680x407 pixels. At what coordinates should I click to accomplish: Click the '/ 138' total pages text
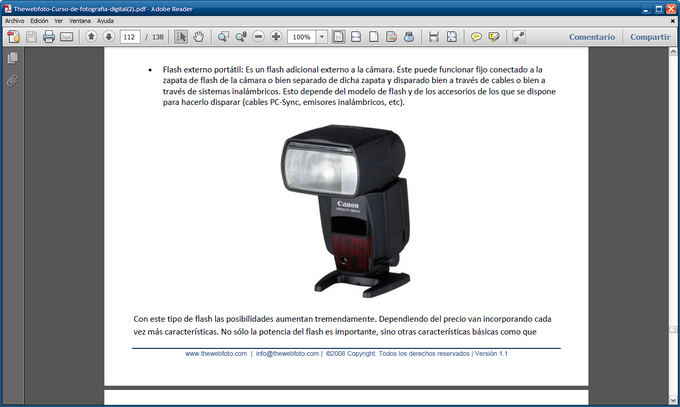tap(154, 37)
